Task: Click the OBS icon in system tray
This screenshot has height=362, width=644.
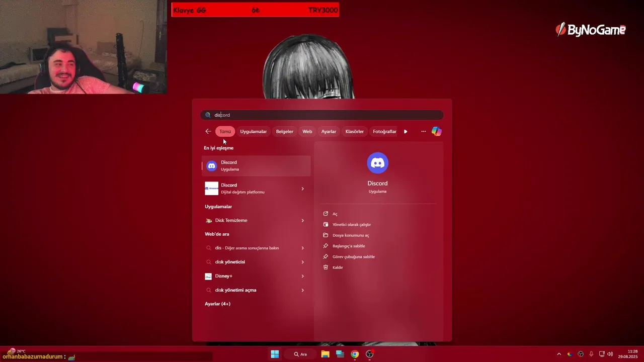Action: point(581,354)
